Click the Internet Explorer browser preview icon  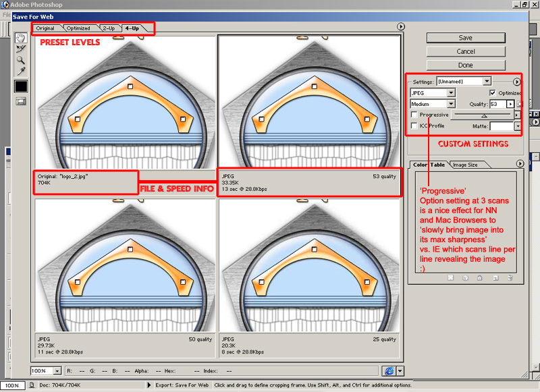pos(389,370)
